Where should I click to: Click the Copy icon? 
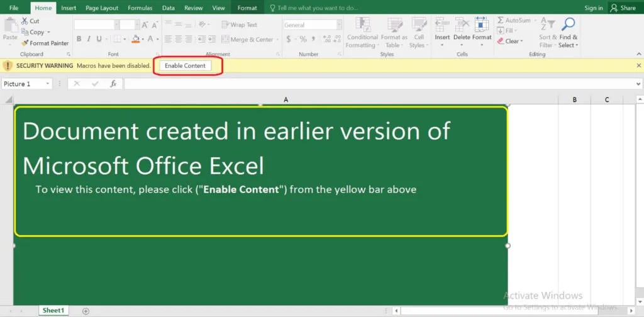25,31
